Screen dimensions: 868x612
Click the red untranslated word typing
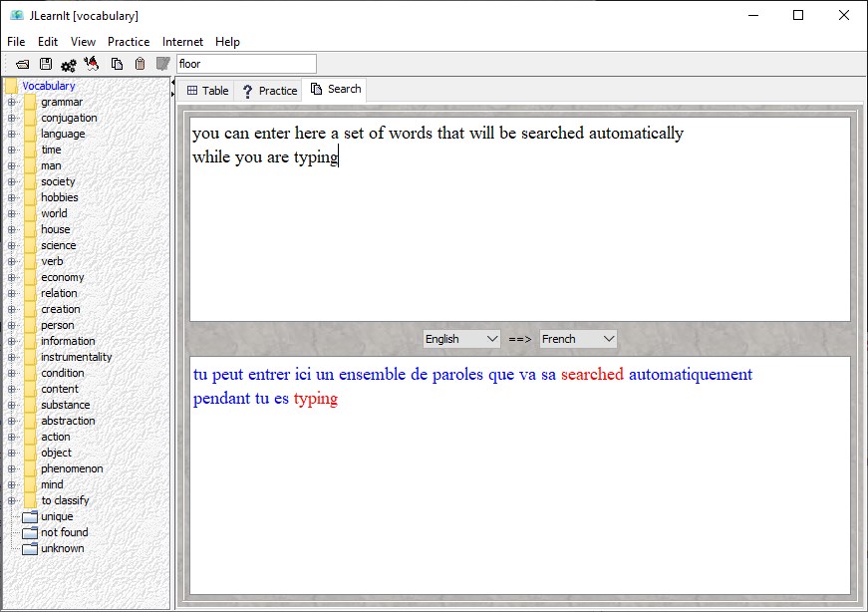tap(316, 400)
